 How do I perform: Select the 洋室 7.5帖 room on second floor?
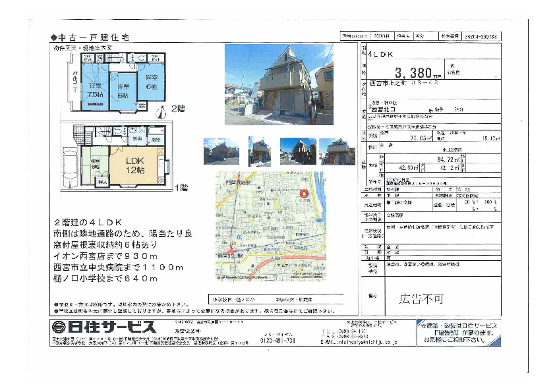coord(94,90)
